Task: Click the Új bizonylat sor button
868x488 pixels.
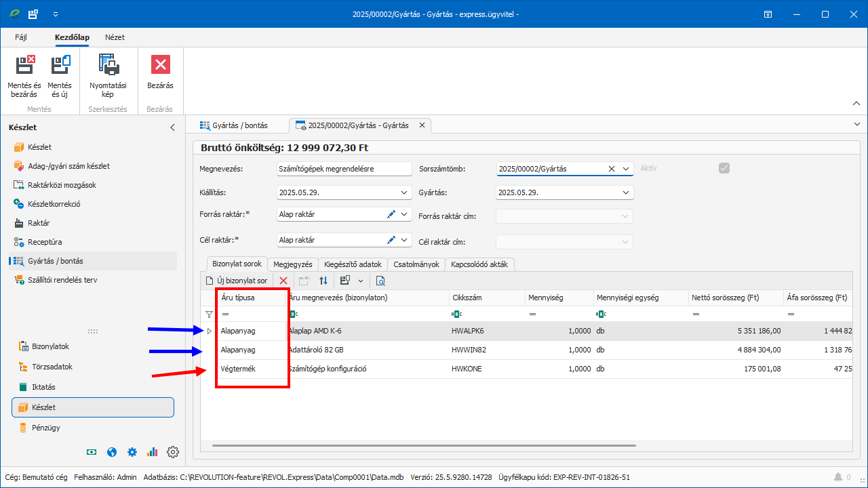Action: [237, 281]
